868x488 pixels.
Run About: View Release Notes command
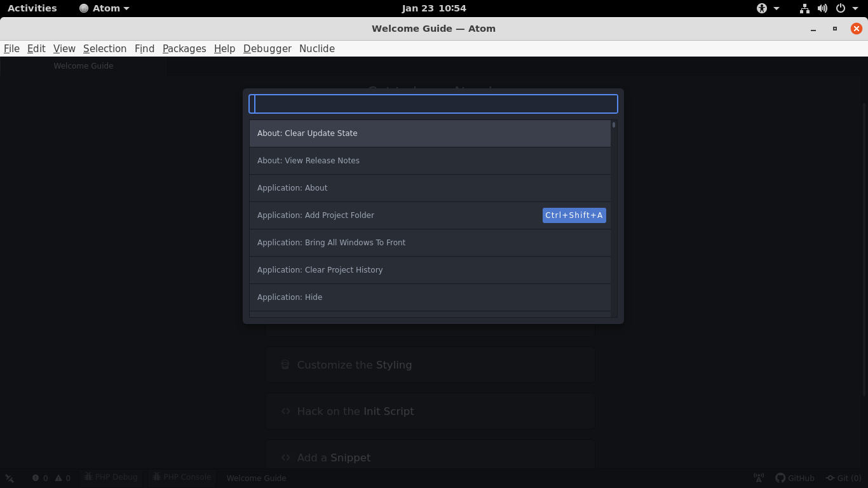(x=430, y=161)
